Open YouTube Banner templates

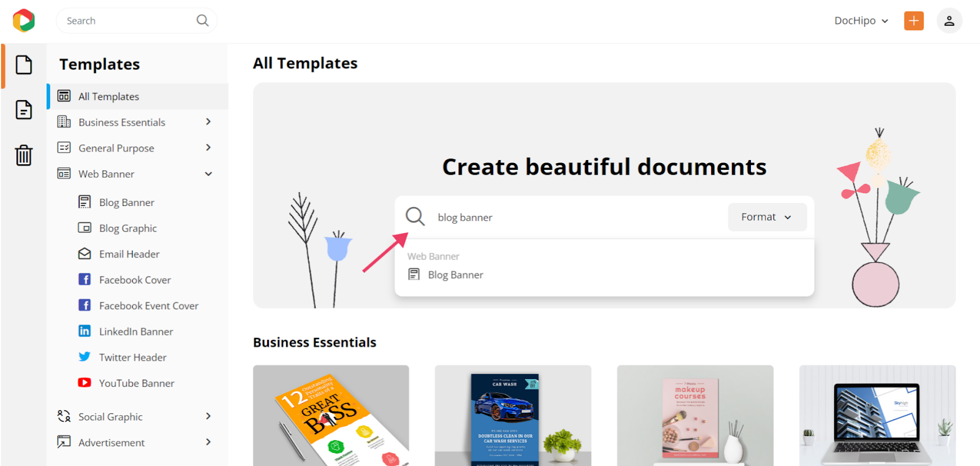[137, 383]
